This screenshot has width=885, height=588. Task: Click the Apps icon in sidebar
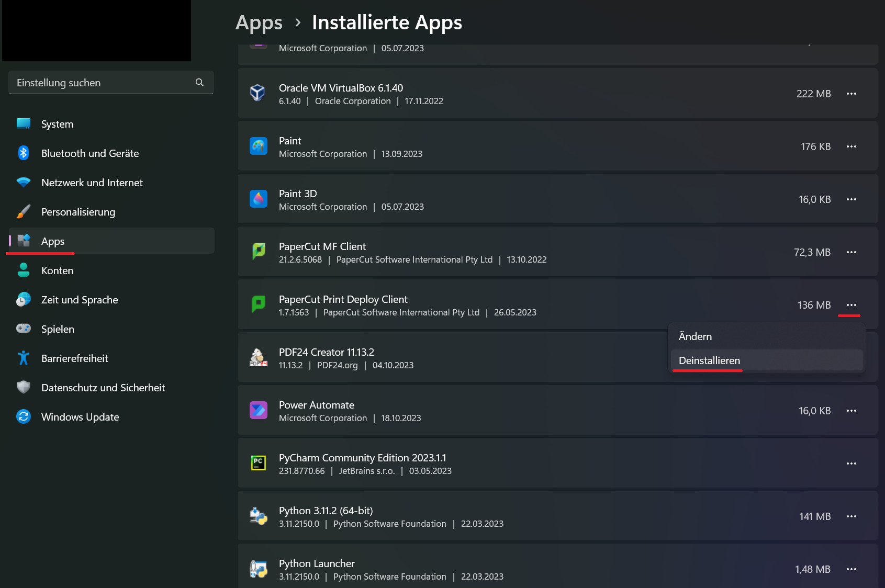(x=24, y=241)
